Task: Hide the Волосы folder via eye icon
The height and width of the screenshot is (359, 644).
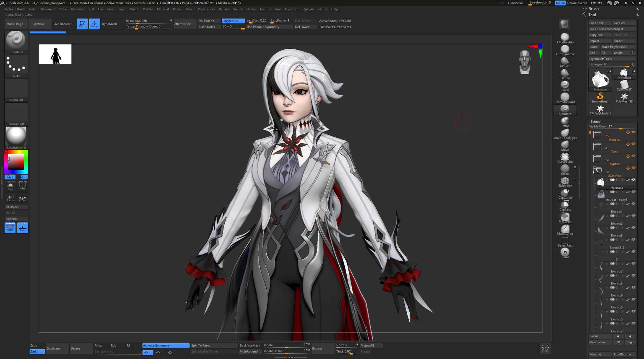Action: [x=634, y=132]
